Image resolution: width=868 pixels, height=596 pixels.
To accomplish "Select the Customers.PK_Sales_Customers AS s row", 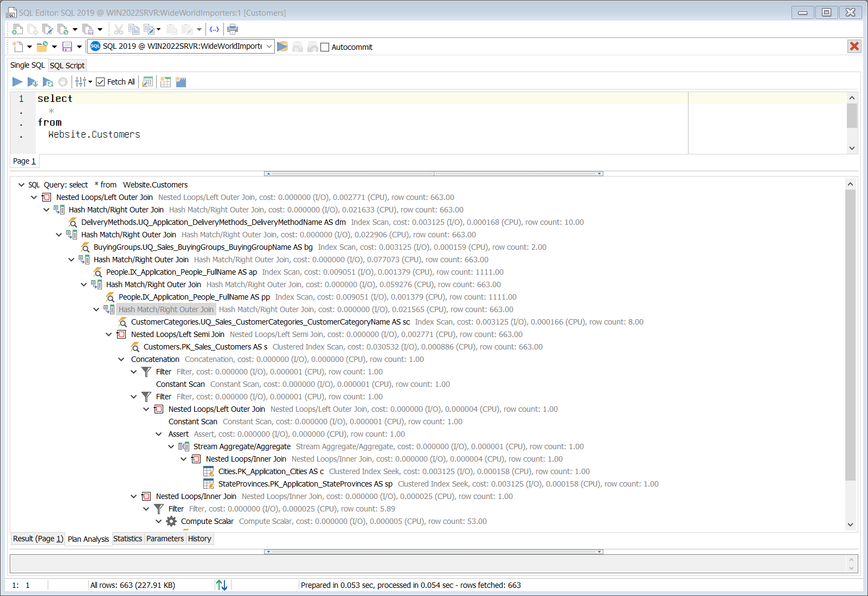I will 205,347.
